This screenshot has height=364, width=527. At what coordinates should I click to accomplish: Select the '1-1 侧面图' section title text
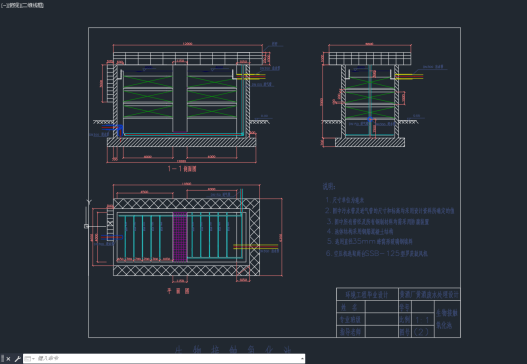pos(182,169)
